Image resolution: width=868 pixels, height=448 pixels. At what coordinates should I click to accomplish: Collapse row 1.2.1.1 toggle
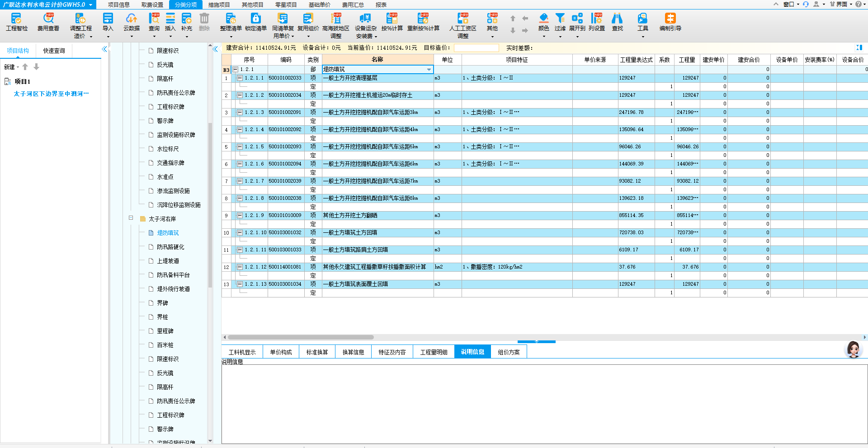(240, 78)
